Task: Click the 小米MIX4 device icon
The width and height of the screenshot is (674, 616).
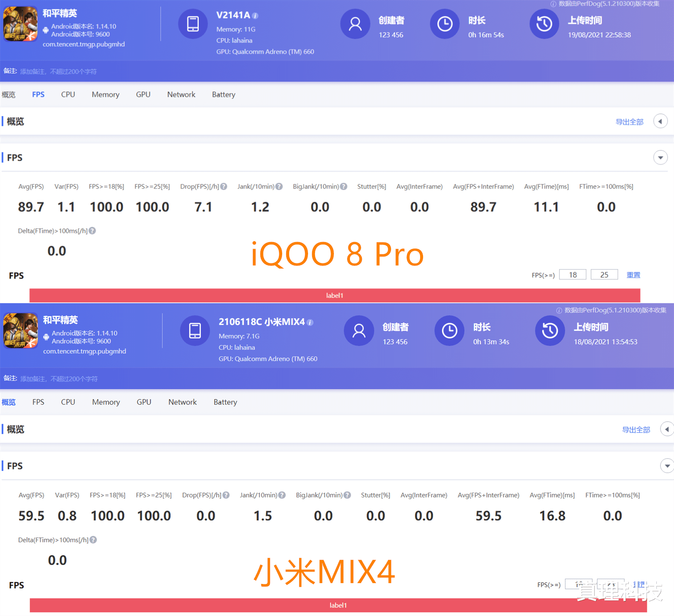Action: 195,330
